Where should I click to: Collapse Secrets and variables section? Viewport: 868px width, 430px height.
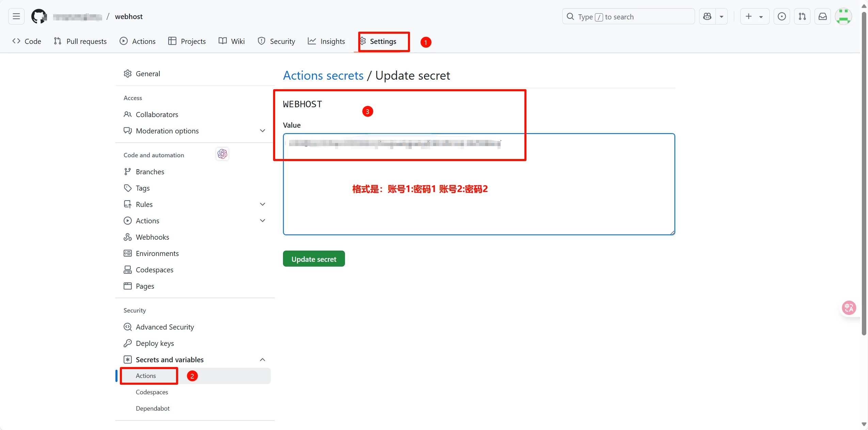coord(262,360)
